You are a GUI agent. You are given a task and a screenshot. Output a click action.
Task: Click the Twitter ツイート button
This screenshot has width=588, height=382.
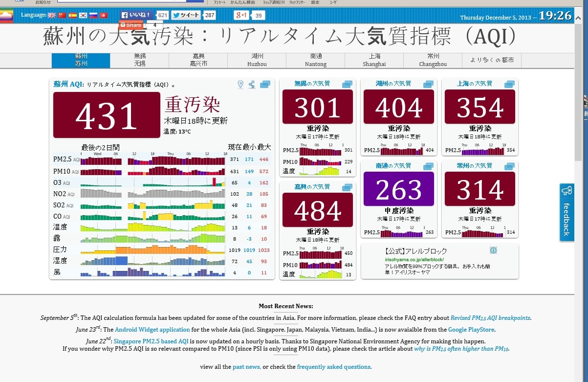coord(186,15)
